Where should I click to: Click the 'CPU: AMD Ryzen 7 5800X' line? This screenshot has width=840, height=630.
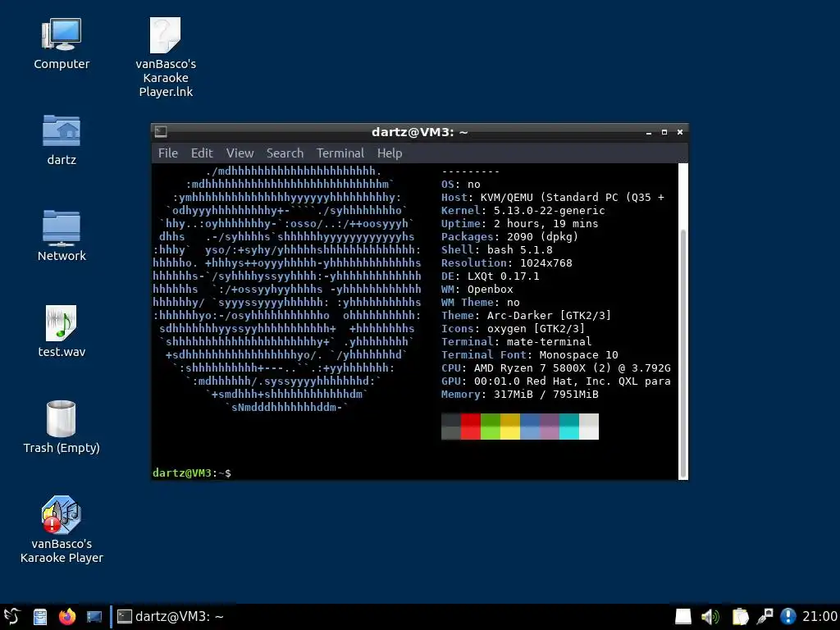555,368
